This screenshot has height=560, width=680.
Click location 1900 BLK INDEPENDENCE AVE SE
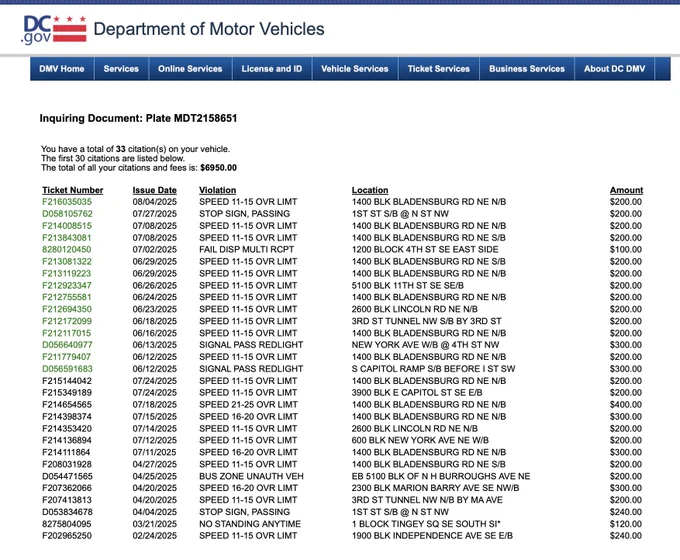click(x=432, y=536)
